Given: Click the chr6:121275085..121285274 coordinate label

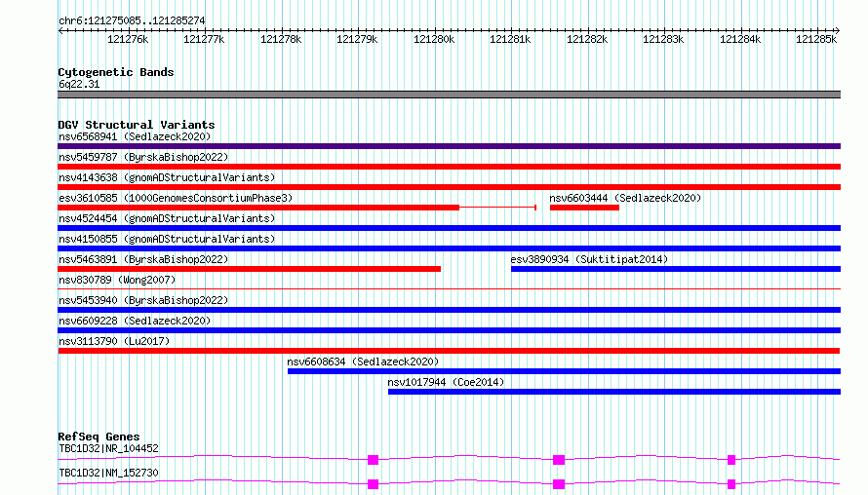Looking at the screenshot, I should [x=132, y=20].
